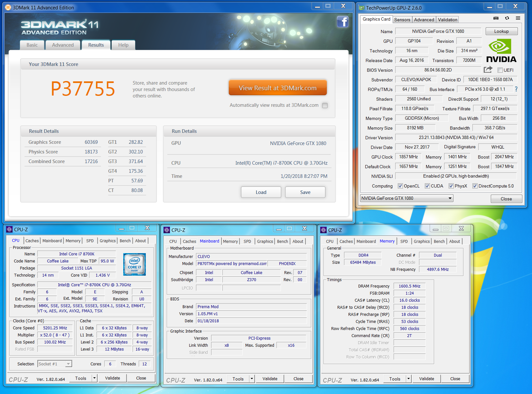Open the Facebook share icon in 3DMark
Image resolution: width=532 pixels, height=394 pixels.
coord(343,22)
